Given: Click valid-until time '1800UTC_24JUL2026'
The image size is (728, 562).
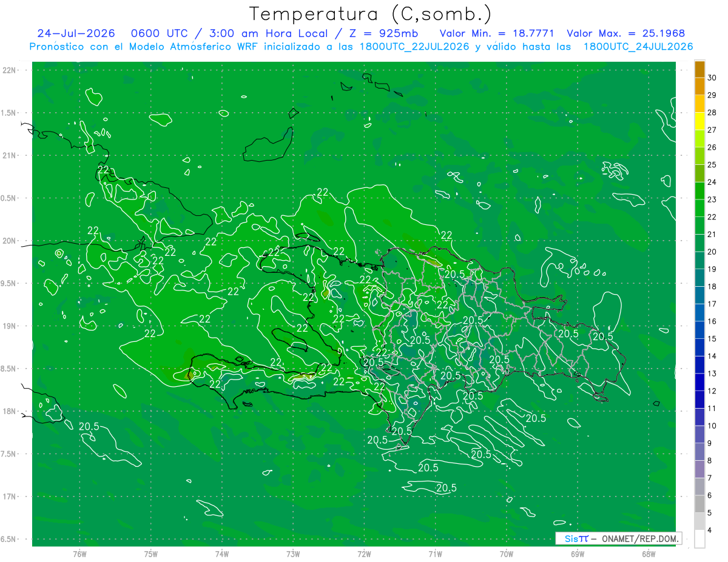Looking at the screenshot, I should 638,47.
